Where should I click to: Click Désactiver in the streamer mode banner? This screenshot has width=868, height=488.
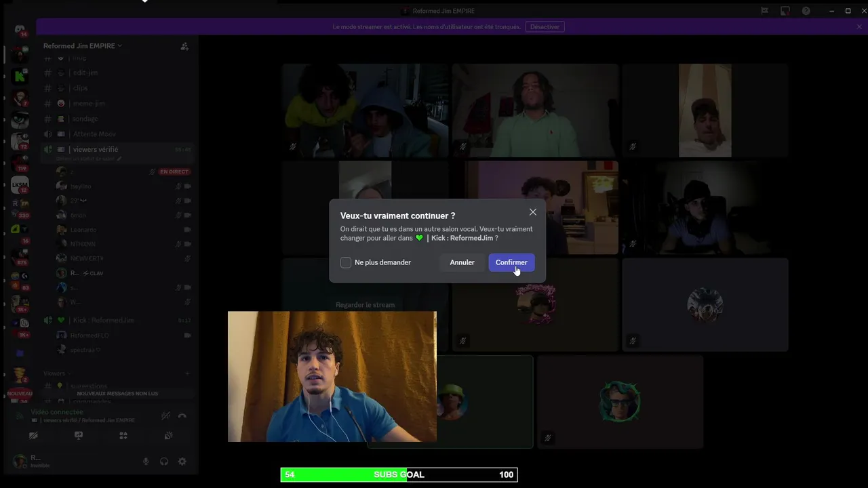coord(545,26)
